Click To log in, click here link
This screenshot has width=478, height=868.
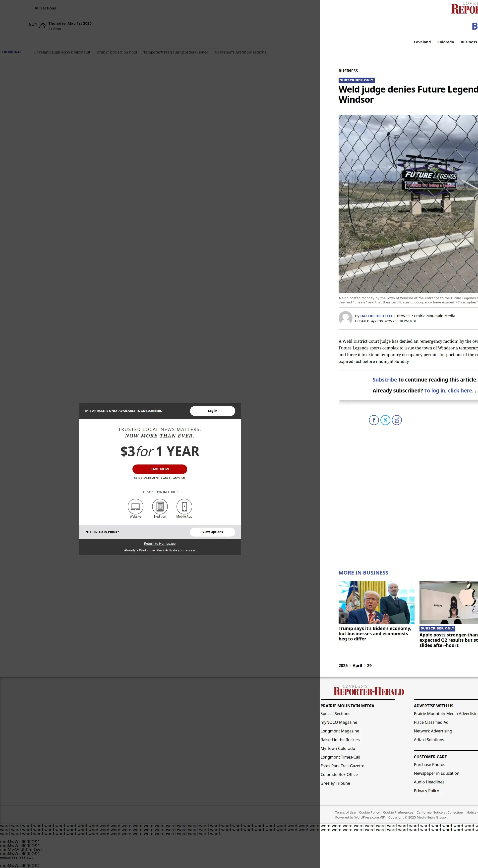click(449, 390)
